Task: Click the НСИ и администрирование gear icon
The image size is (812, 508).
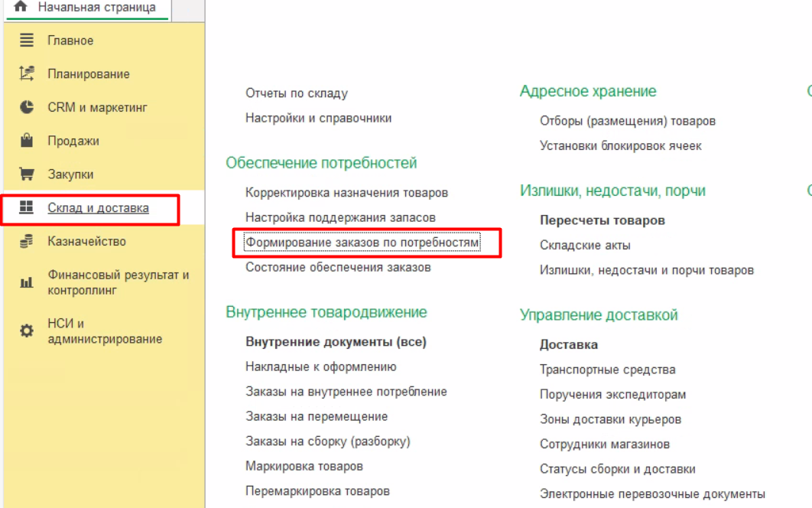Action: pos(27,331)
